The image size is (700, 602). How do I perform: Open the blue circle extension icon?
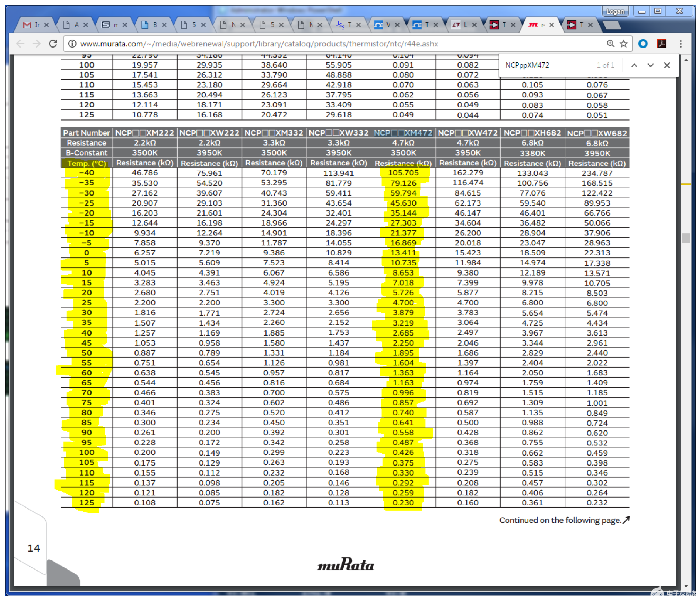[643, 44]
